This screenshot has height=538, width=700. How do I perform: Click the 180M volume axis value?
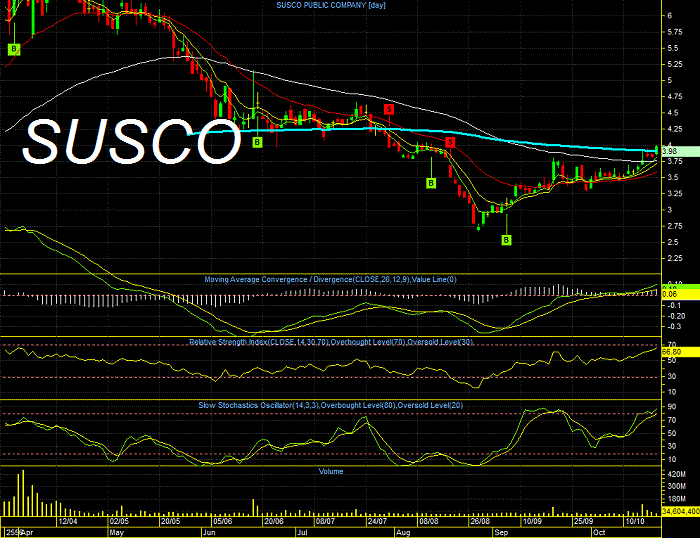click(676, 499)
